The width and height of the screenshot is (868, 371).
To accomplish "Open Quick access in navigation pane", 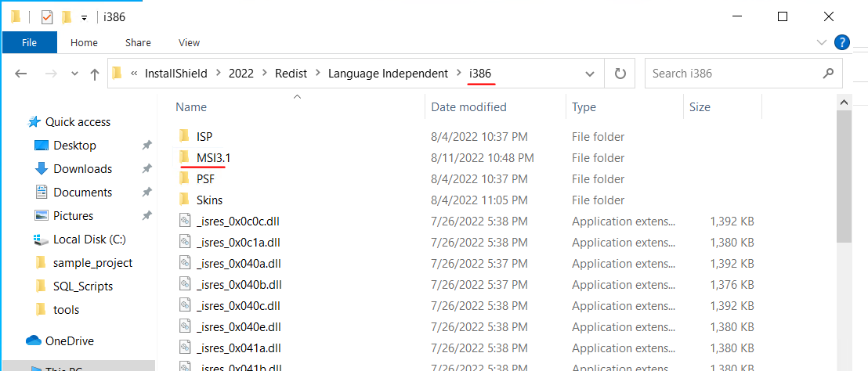I will coord(78,122).
